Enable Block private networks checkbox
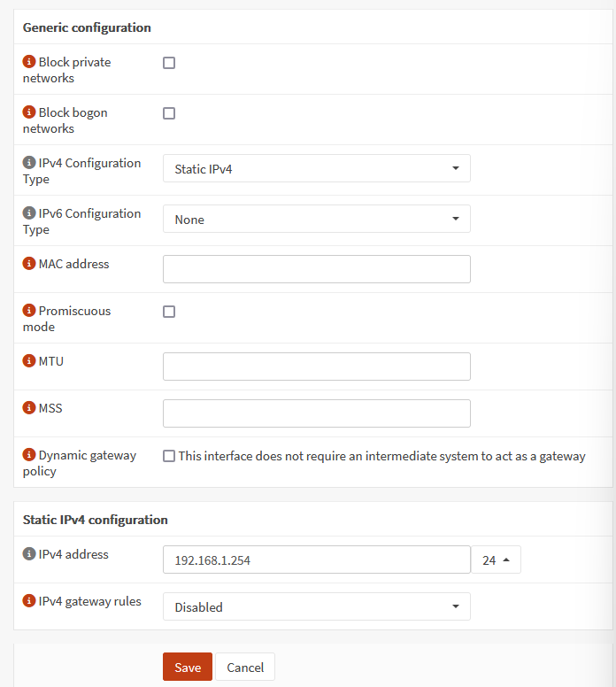 tap(169, 63)
